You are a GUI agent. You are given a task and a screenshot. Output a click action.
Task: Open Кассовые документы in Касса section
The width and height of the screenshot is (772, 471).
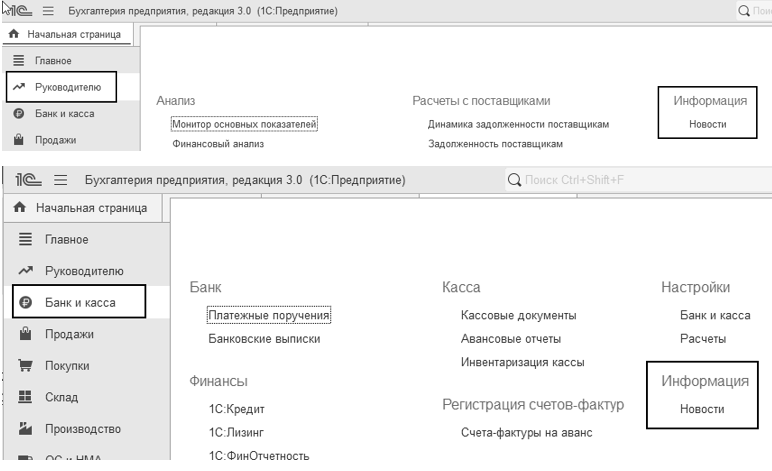(518, 315)
